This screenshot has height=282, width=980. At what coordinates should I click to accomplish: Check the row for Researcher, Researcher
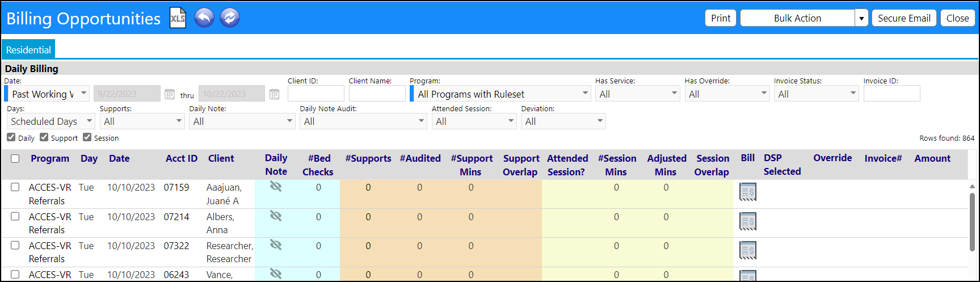(15, 246)
